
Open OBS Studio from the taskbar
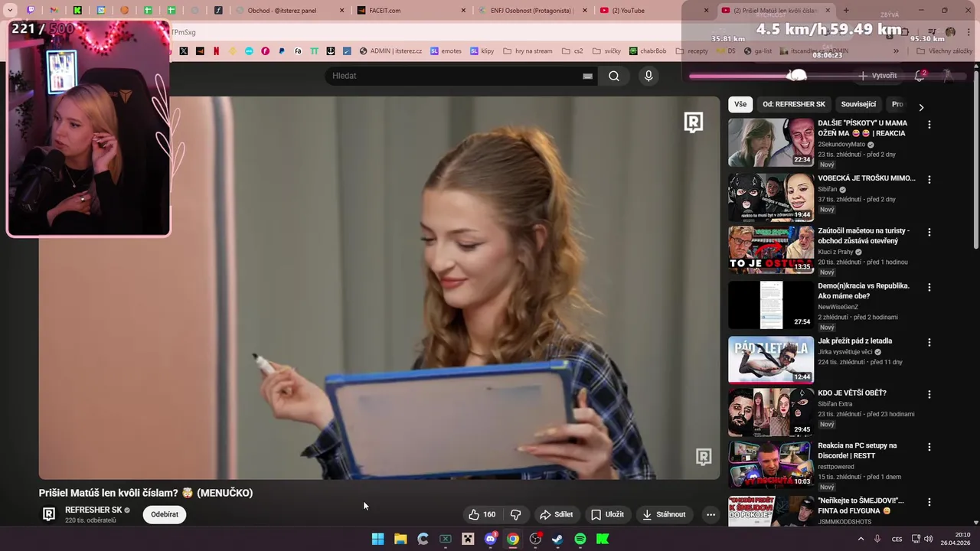pyautogui.click(x=535, y=539)
